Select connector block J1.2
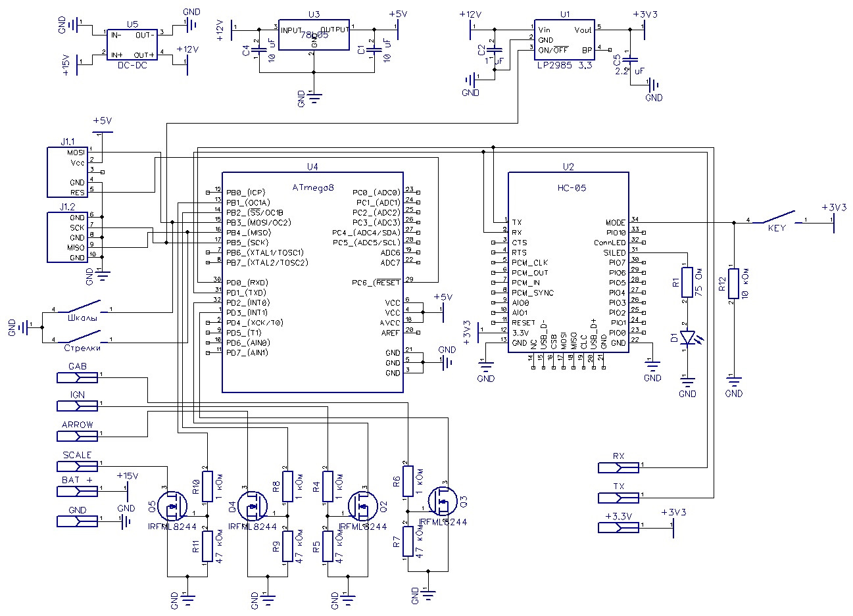 click(67, 237)
